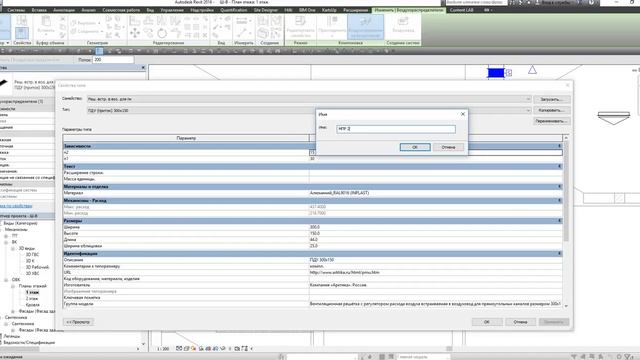The image size is (640, 360).
Task: Click the Поток value field
Action: (x=113, y=60)
